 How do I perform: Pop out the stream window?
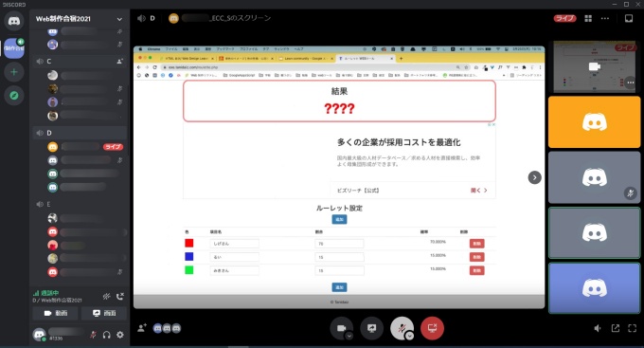(616, 328)
